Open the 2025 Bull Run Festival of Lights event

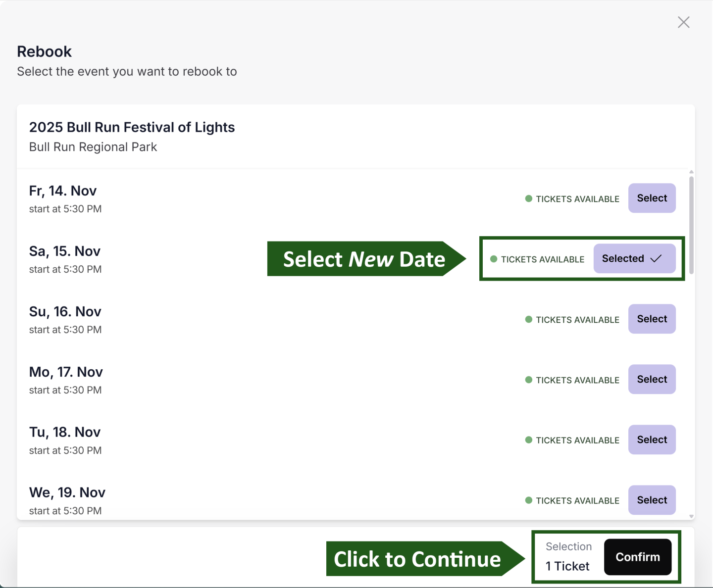pos(132,127)
